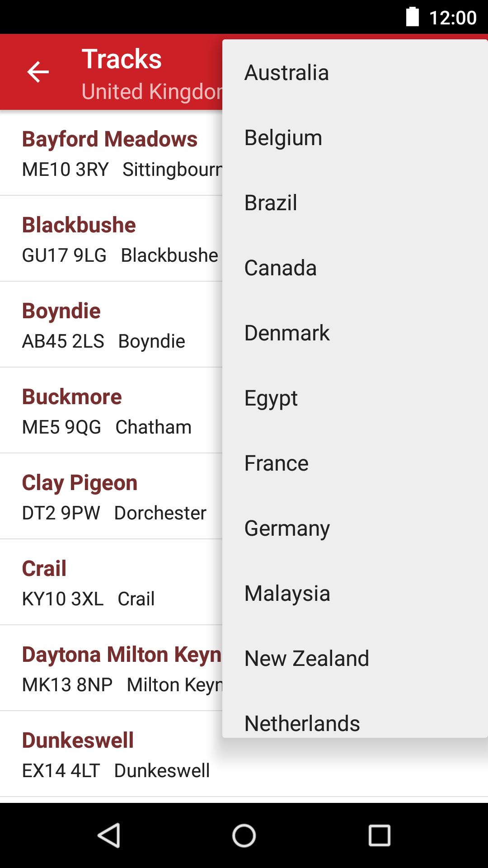Screen dimensions: 488x868
Task: Tap the back arrow icon
Action: coord(38,72)
